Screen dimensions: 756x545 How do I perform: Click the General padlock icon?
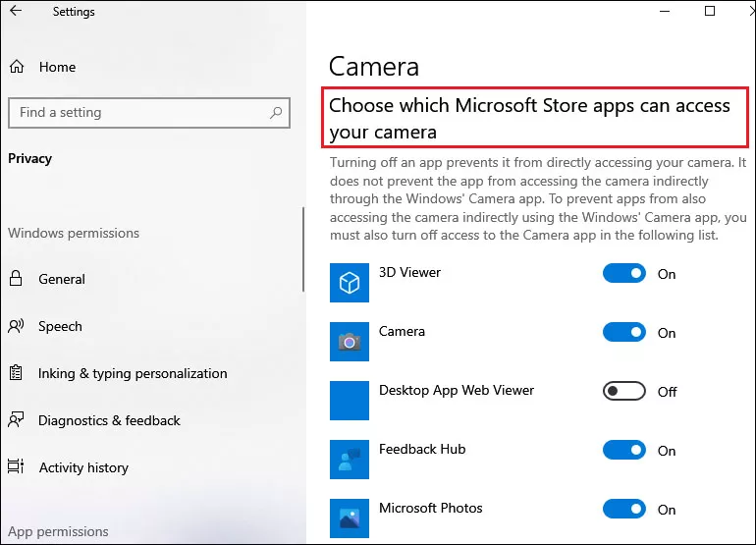16,278
